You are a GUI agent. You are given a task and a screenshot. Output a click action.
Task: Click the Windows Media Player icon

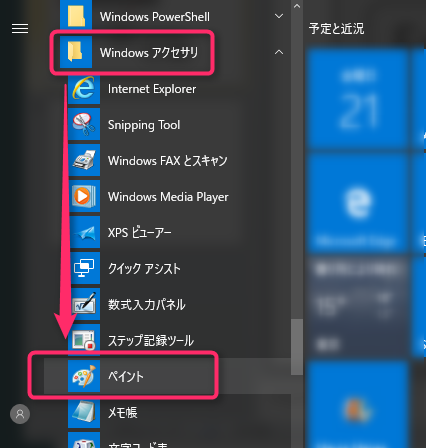pyautogui.click(x=84, y=196)
